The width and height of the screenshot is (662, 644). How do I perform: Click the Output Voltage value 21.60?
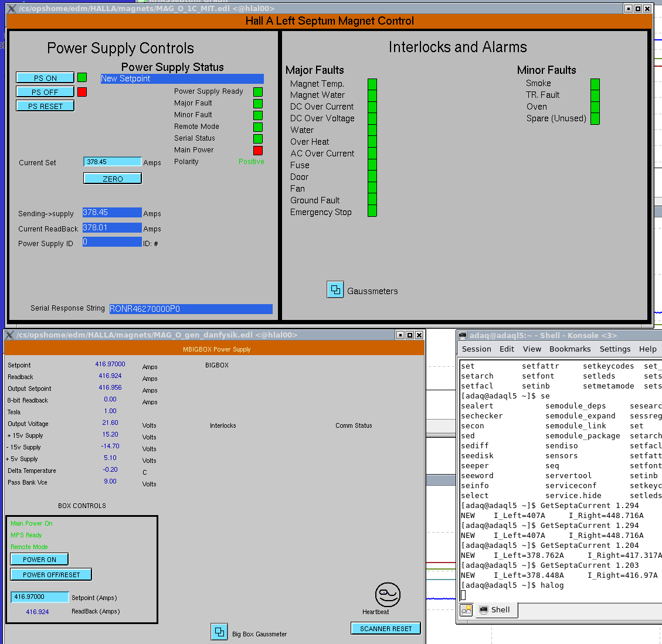click(x=110, y=422)
